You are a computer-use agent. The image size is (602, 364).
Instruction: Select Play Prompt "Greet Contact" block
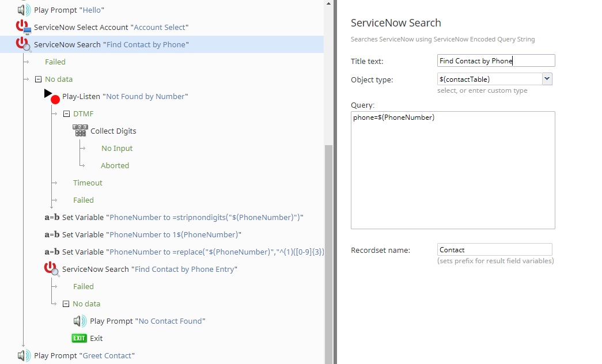click(x=85, y=355)
